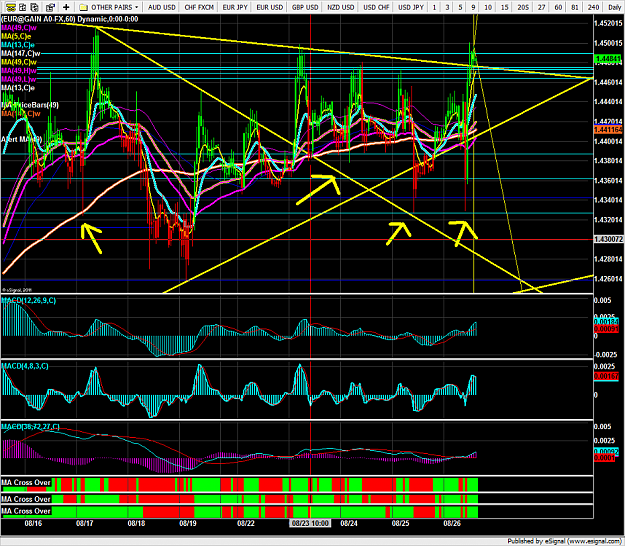Select the 9 minute interval

[473, 7]
